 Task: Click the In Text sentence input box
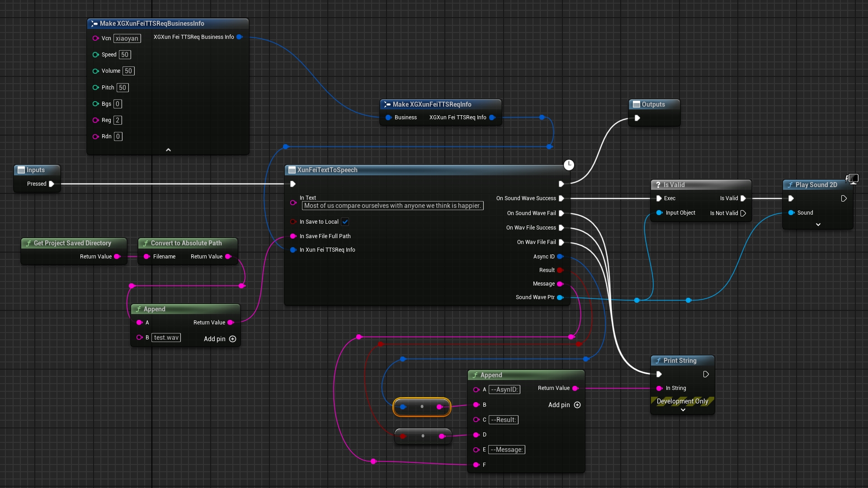click(x=392, y=206)
